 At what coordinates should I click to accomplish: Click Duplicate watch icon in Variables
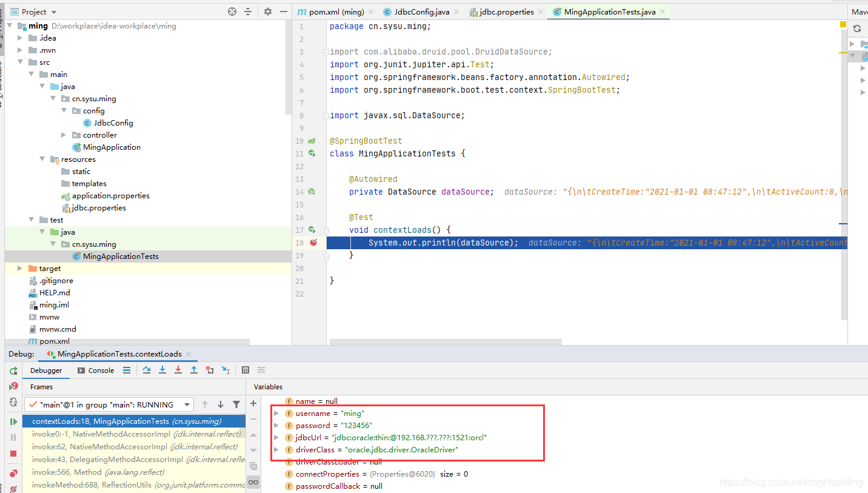pos(253,466)
